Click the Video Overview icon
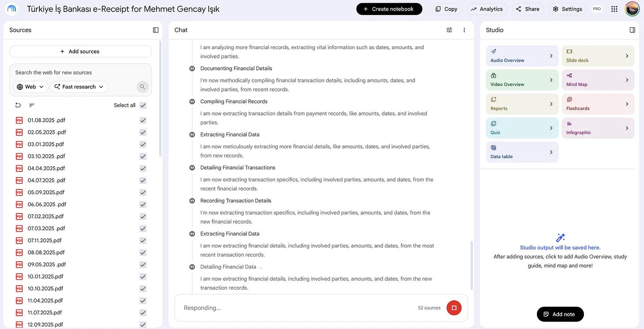This screenshot has height=329, width=644. 494,76
